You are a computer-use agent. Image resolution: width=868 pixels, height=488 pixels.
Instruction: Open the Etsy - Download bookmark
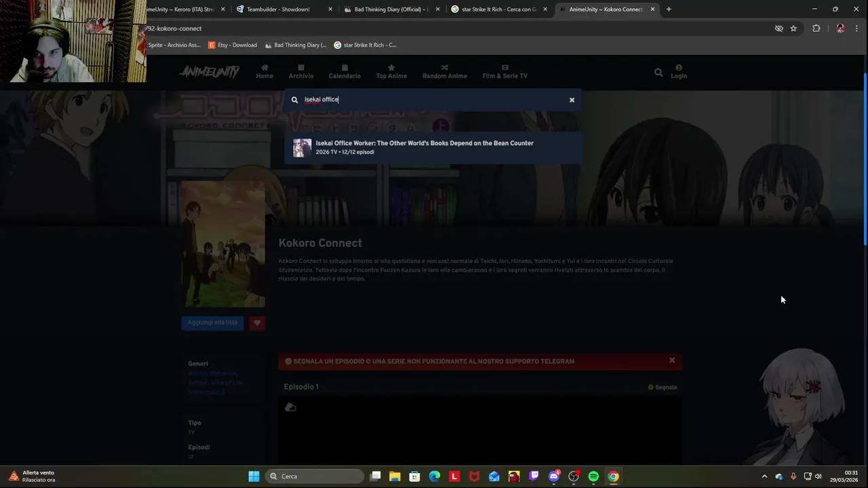pyautogui.click(x=233, y=45)
